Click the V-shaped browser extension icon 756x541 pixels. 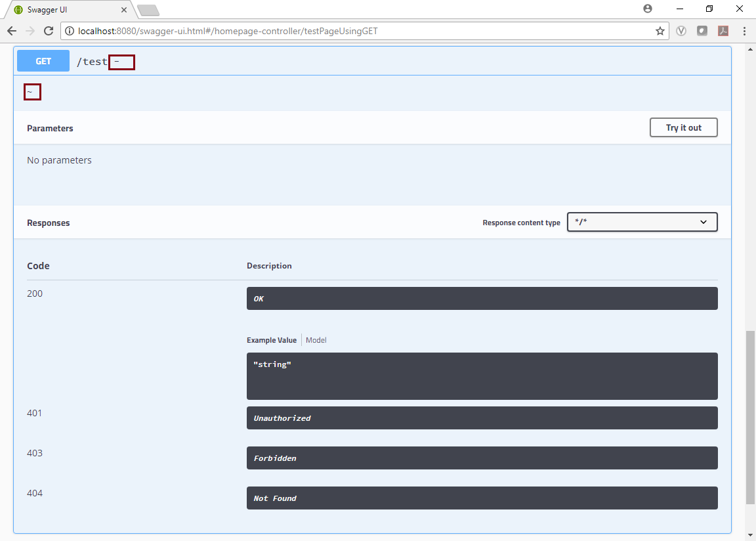(x=681, y=31)
